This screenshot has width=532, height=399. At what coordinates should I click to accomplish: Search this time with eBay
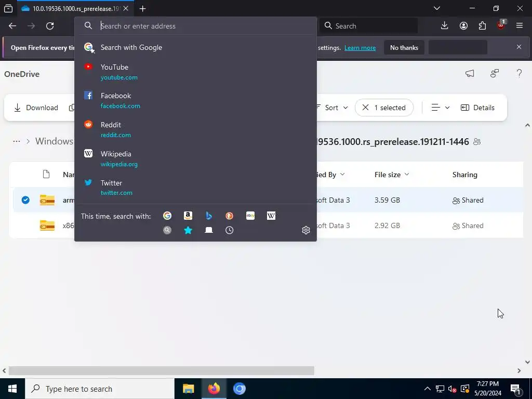[x=250, y=216]
